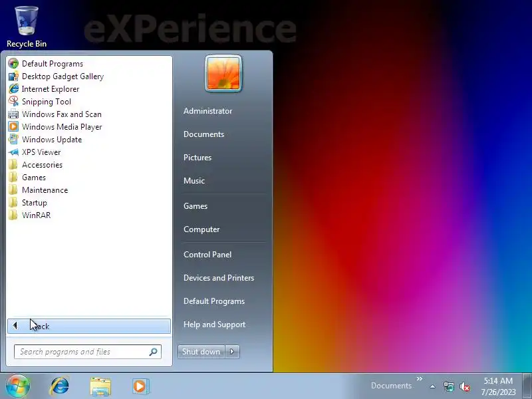Select 'Desktop Gadget Gallery' text entry
Viewport: 532px width, 399px height.
63,76
